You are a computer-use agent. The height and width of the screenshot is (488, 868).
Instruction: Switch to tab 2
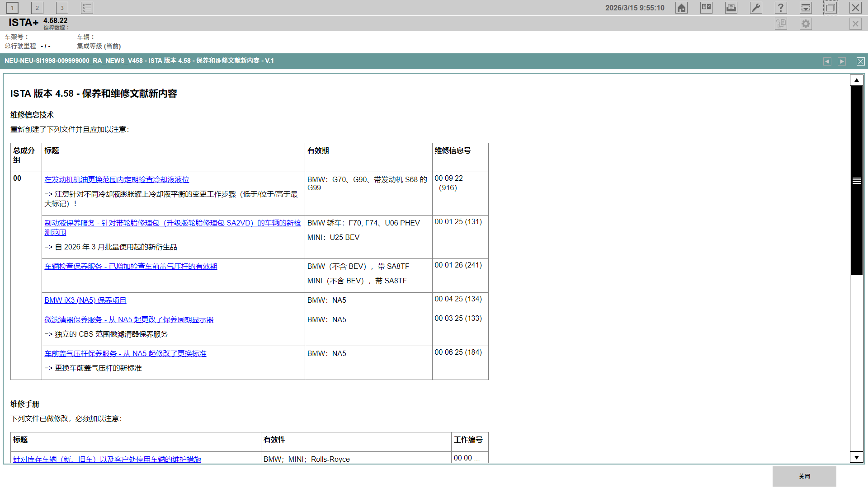(37, 8)
